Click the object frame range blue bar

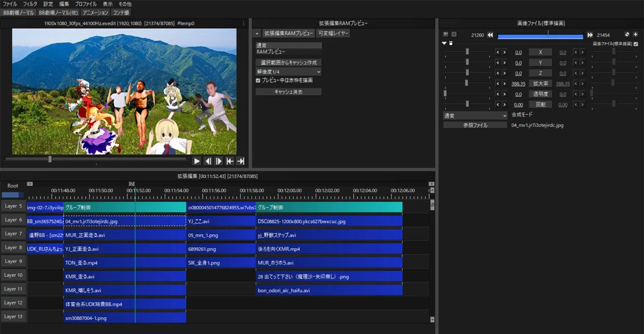click(x=540, y=36)
